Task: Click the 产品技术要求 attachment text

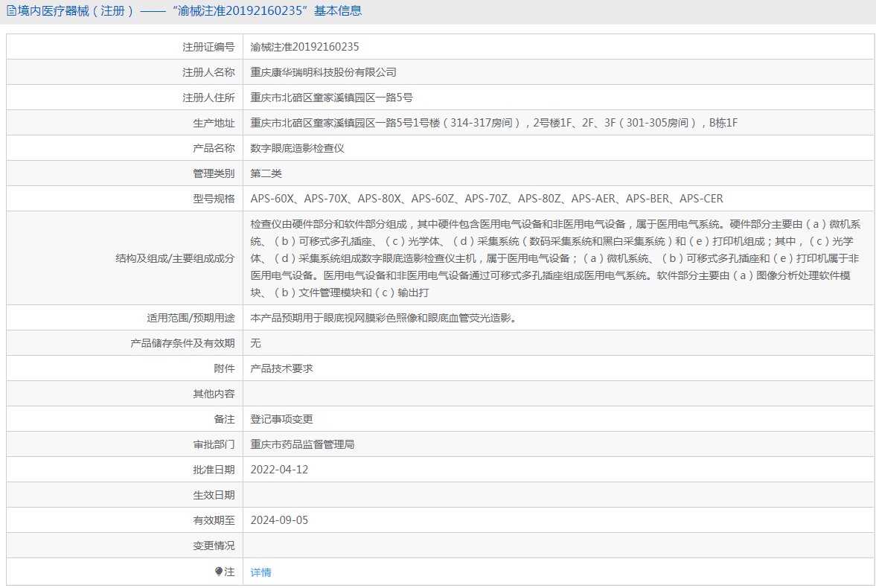Action: coord(281,368)
